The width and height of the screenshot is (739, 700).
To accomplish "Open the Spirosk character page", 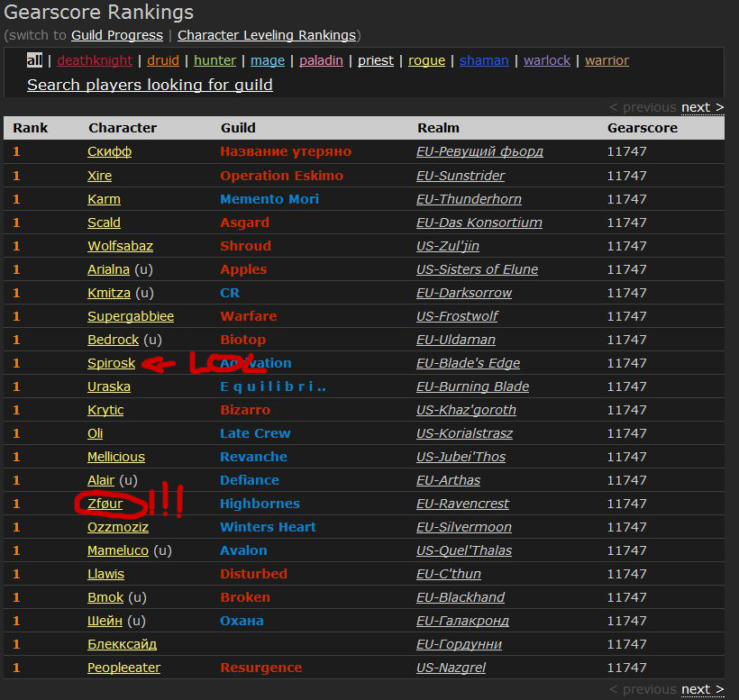I will 111,363.
